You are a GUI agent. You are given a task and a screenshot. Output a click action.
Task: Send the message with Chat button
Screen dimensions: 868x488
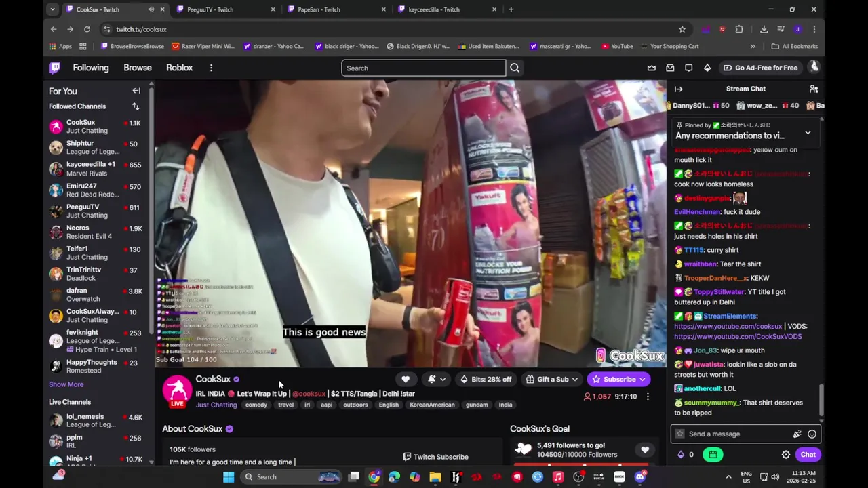808,455
